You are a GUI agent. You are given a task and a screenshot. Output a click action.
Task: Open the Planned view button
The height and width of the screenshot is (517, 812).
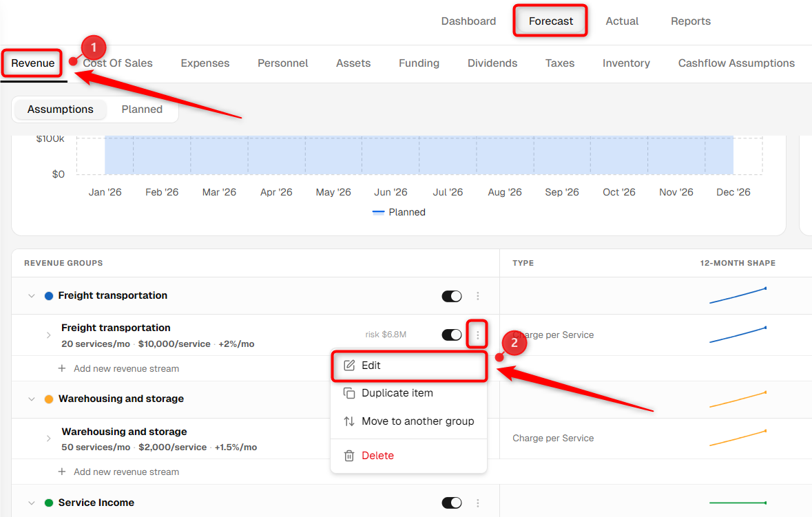click(142, 109)
